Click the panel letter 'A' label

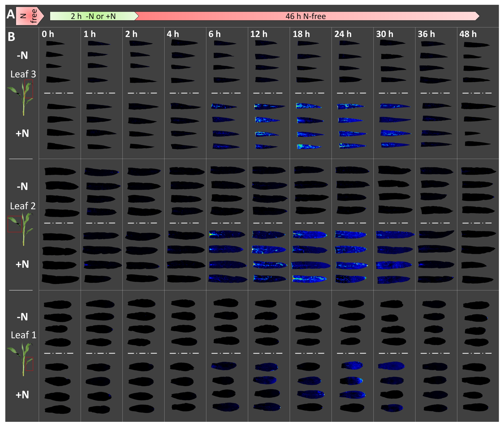(x=10, y=14)
